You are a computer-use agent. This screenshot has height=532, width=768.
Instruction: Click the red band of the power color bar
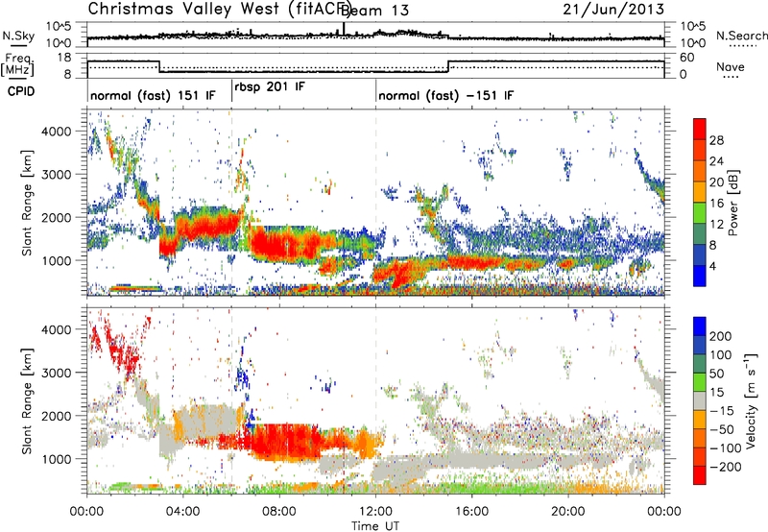(x=700, y=129)
